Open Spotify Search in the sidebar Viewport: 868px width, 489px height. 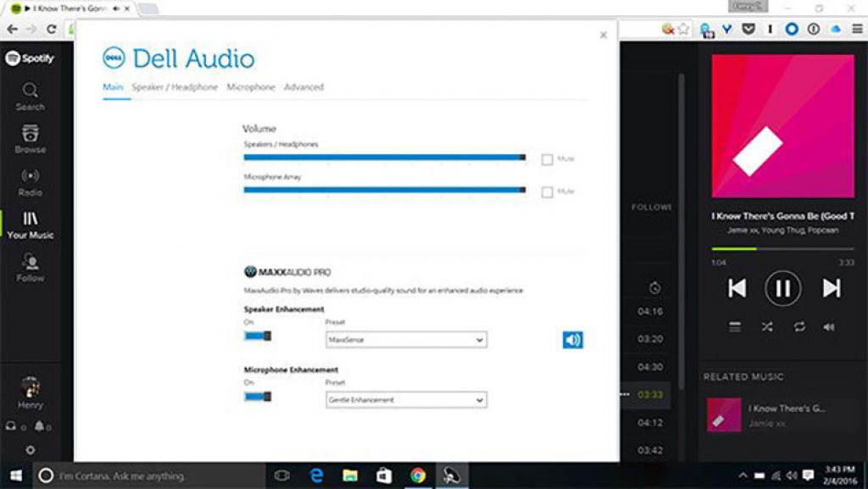pyautogui.click(x=30, y=97)
